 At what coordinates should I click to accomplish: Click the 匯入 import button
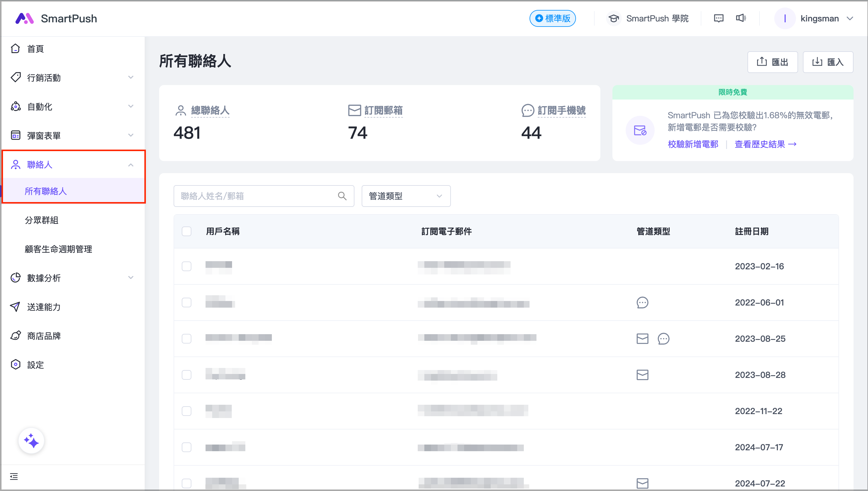pos(828,62)
